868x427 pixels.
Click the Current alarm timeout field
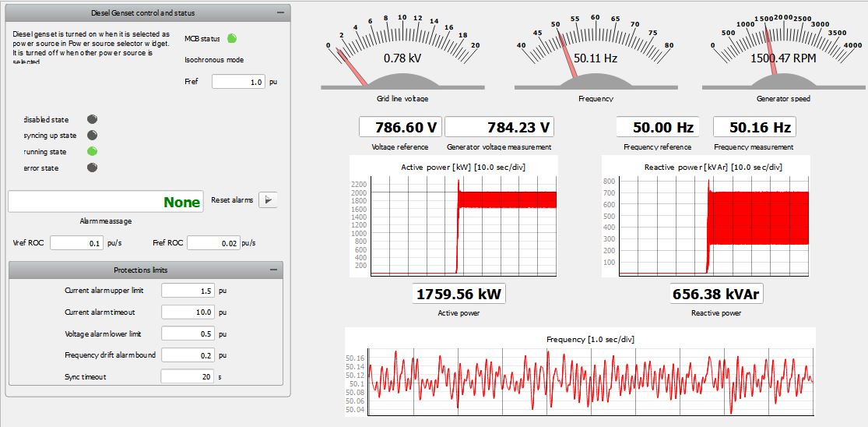[x=188, y=312]
